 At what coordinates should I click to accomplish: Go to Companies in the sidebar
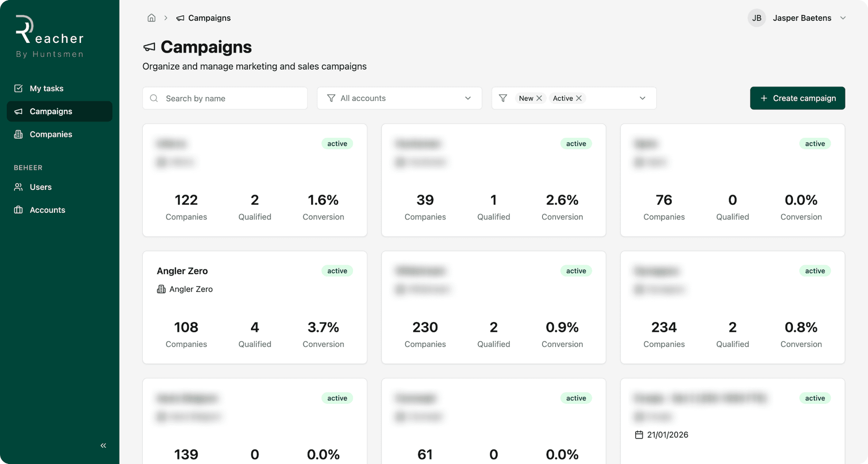pos(51,135)
